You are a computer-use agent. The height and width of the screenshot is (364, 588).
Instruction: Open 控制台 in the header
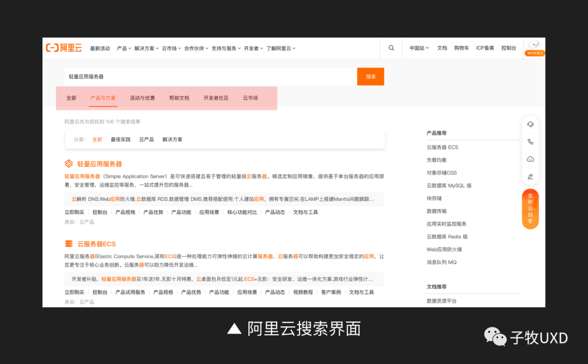tap(509, 48)
